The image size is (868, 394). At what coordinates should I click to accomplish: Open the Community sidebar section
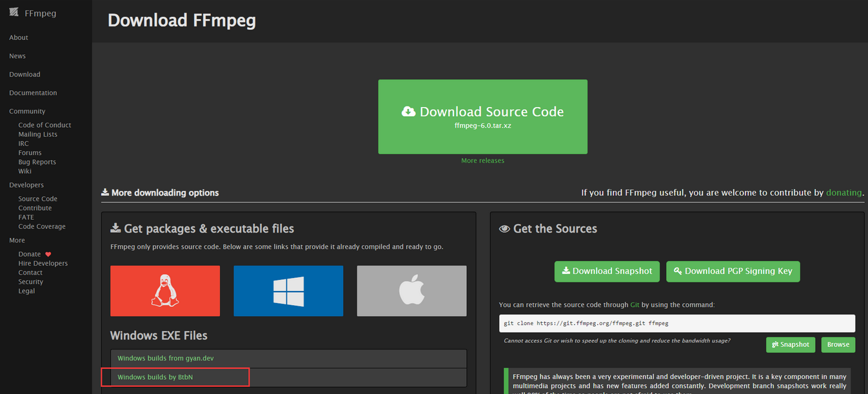coord(27,112)
